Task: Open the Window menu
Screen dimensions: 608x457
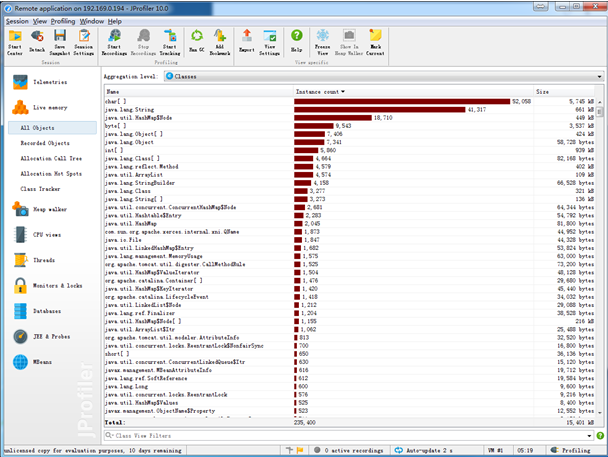Action: (x=92, y=21)
